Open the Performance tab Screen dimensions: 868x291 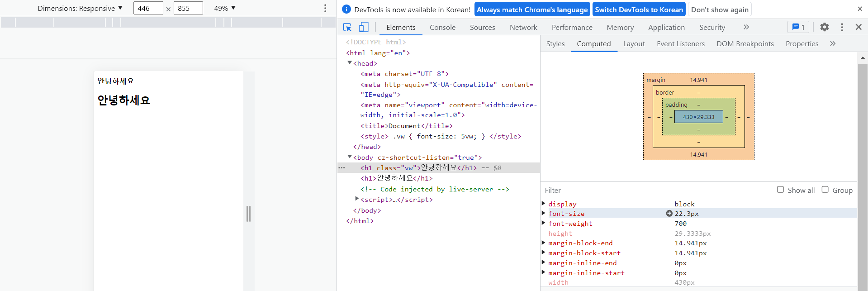tap(572, 28)
